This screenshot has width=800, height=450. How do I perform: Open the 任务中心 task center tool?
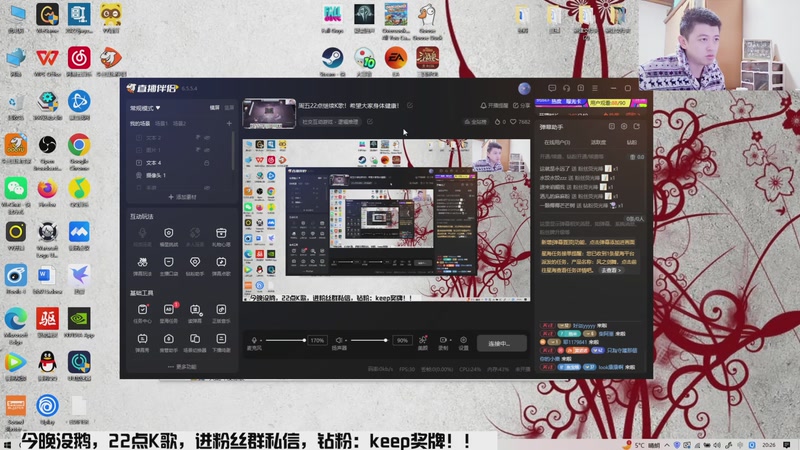tap(142, 314)
